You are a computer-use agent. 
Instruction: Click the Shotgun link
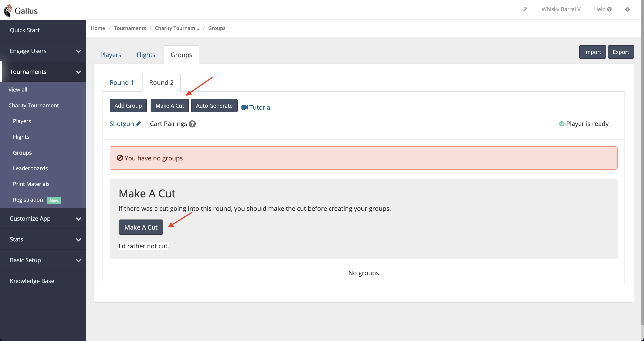pos(122,124)
